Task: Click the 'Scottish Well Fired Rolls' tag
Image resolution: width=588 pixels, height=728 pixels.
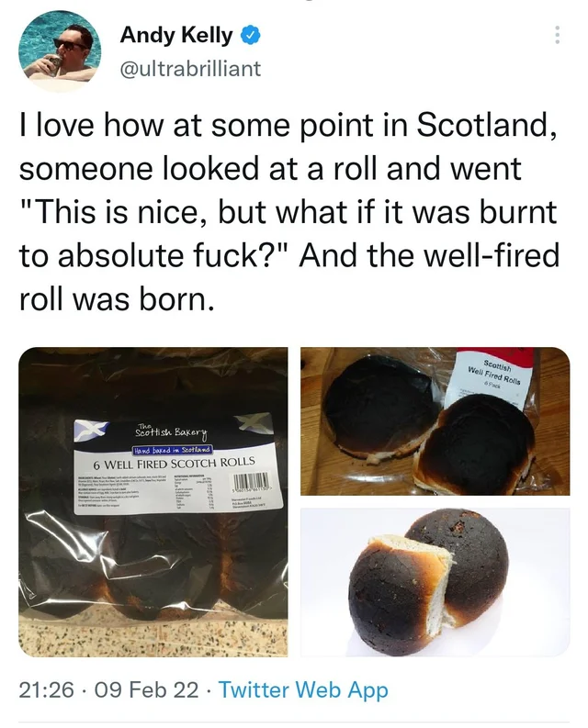Action: point(494,374)
